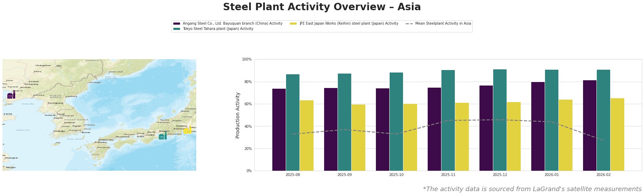The height and width of the screenshot is (195, 644).
Task: Click the purple Angang Steel factory map icon
Action: coord(11,95)
